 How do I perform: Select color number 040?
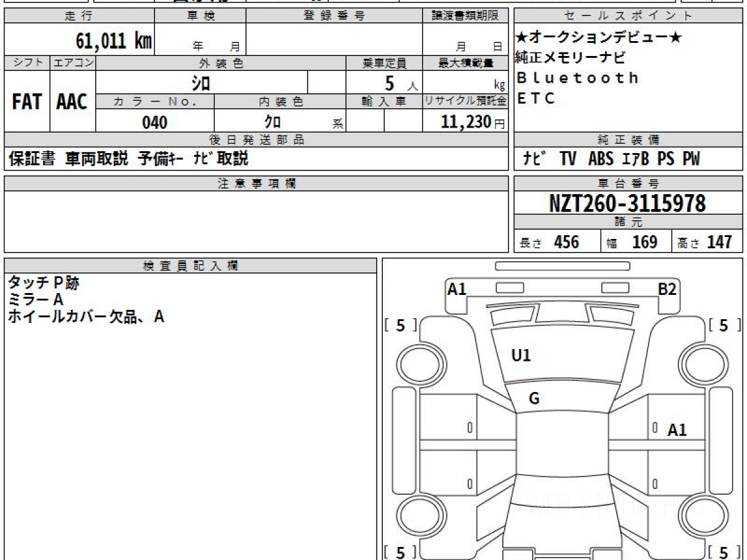155,122
